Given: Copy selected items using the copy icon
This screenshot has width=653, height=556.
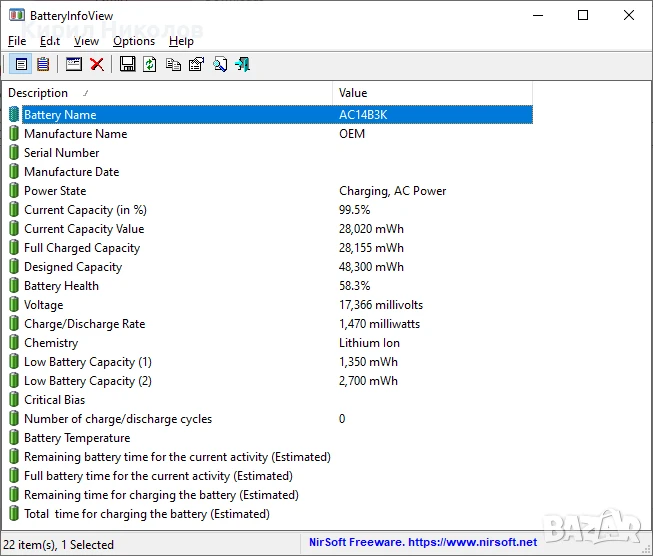Looking at the screenshot, I should tap(173, 65).
